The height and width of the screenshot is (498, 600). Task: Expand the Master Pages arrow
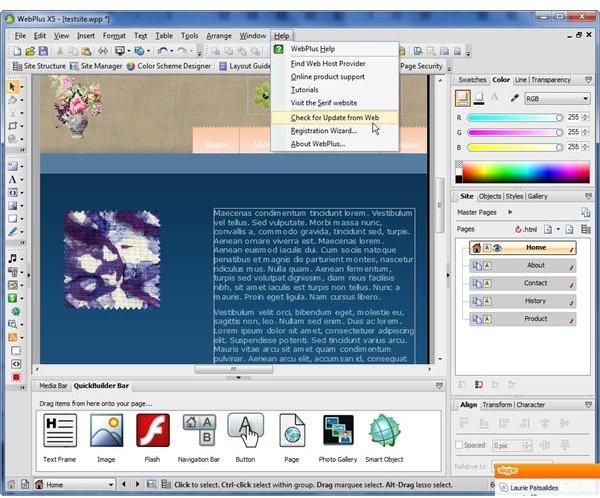tap(510, 212)
